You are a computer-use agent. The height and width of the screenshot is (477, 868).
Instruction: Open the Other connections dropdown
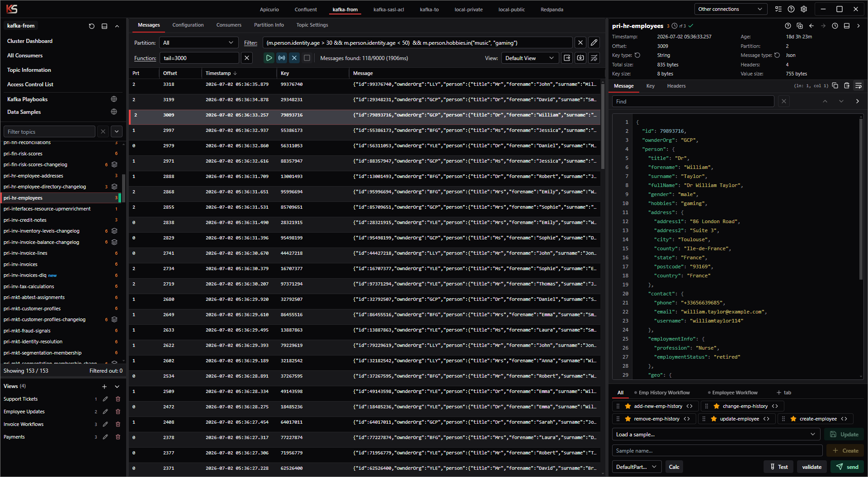(x=730, y=9)
